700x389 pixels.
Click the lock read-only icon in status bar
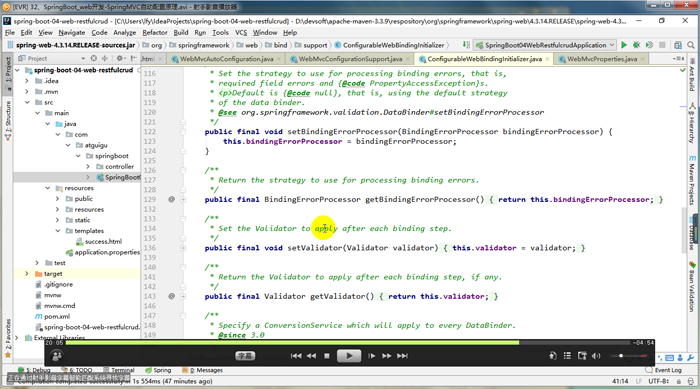(x=679, y=381)
